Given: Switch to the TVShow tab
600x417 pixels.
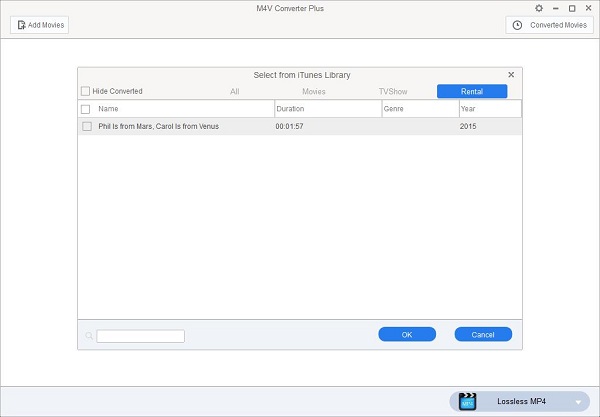Looking at the screenshot, I should [393, 91].
